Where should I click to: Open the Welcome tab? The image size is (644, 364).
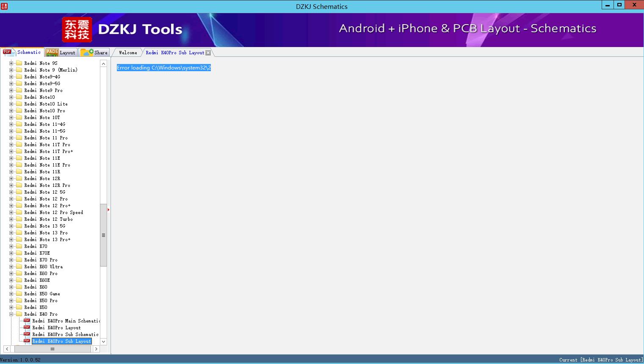128,53
